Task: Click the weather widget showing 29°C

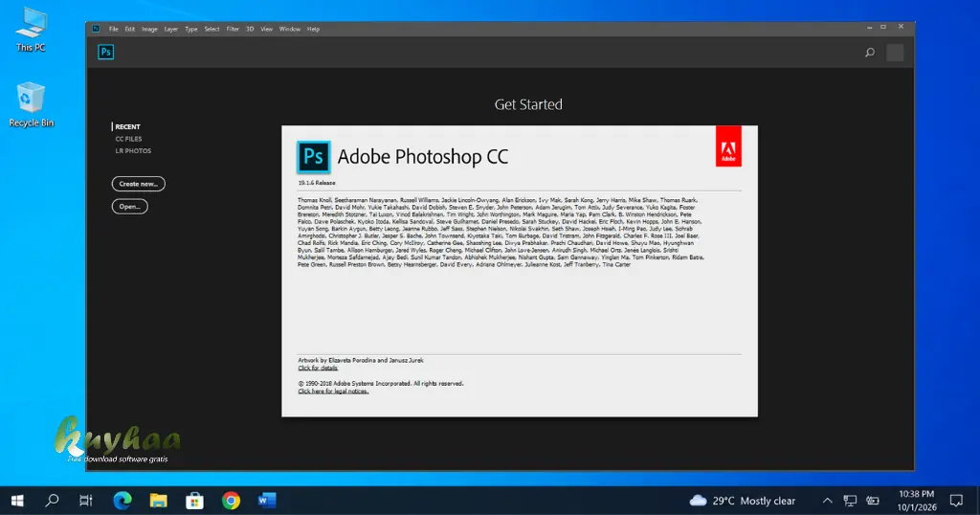Action: click(x=743, y=501)
